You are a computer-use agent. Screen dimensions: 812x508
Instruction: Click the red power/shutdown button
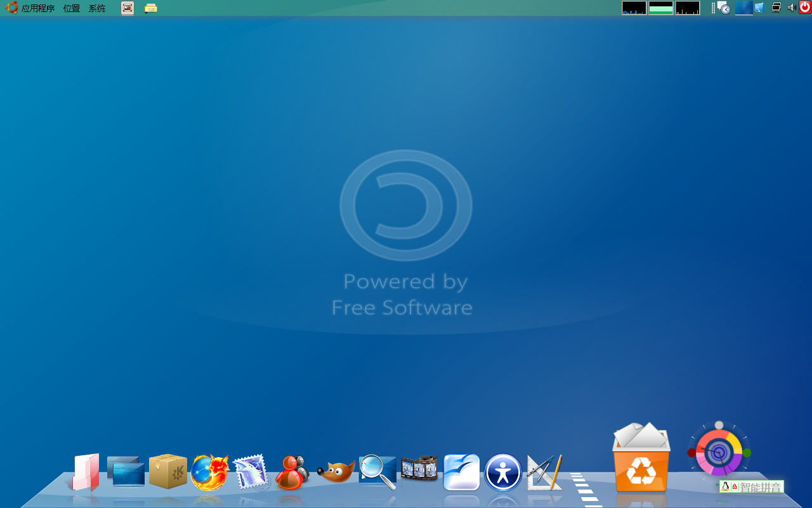804,8
